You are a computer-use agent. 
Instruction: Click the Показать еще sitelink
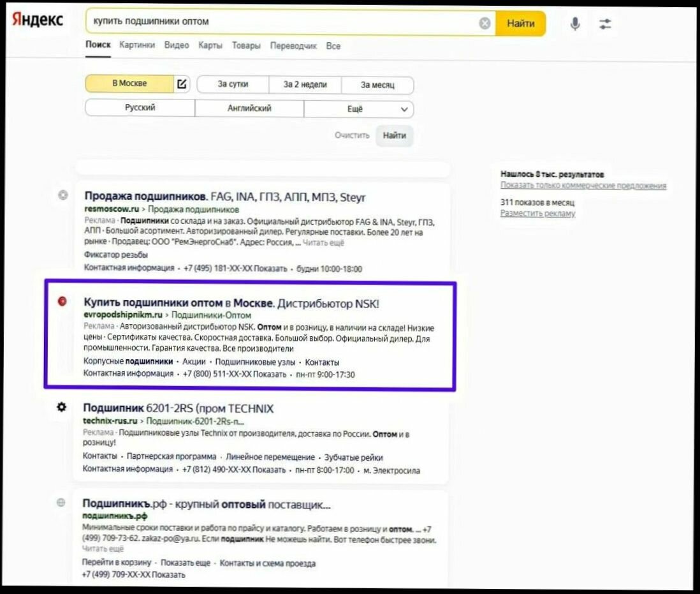click(186, 563)
